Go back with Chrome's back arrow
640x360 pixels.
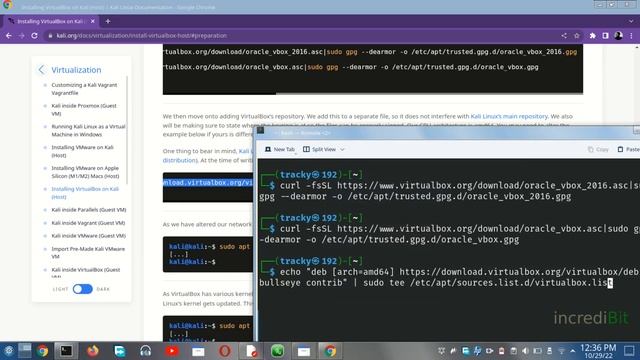(x=9, y=36)
